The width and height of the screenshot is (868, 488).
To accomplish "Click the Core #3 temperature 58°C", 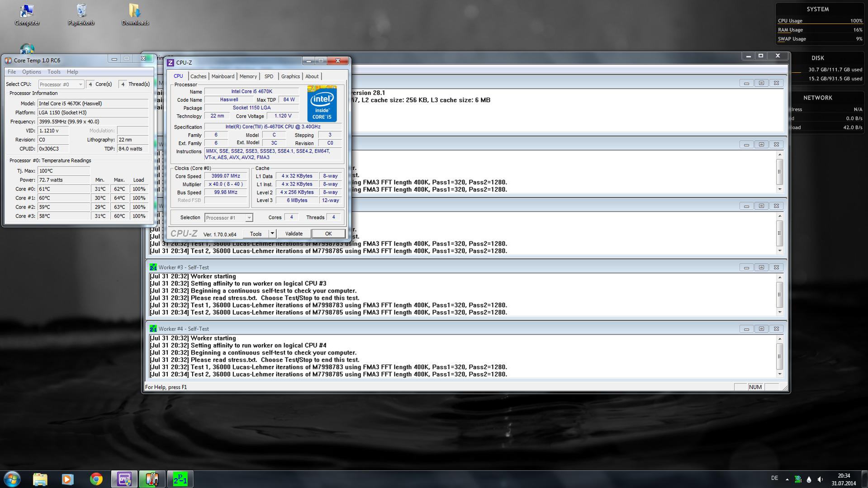I will [64, 216].
